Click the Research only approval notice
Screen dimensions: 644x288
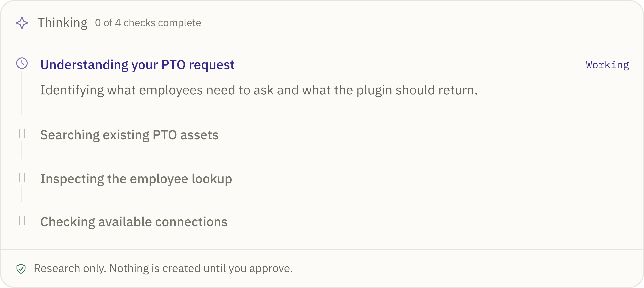pyautogui.click(x=163, y=269)
